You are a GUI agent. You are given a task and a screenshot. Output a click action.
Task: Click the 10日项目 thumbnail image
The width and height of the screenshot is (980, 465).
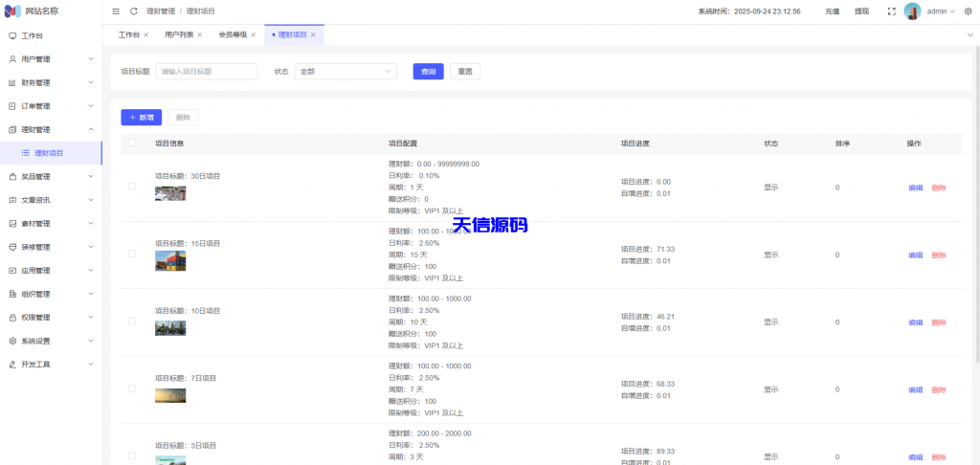(x=170, y=328)
